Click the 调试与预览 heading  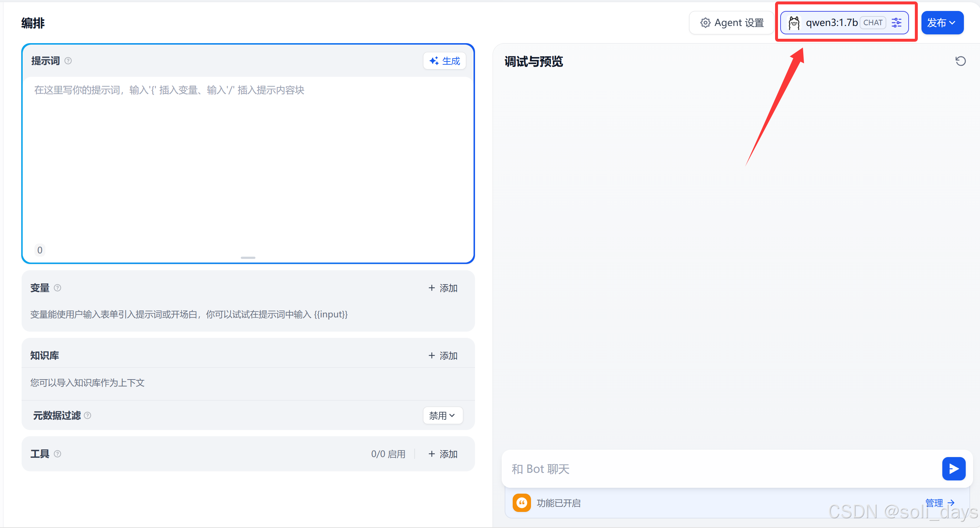[534, 61]
